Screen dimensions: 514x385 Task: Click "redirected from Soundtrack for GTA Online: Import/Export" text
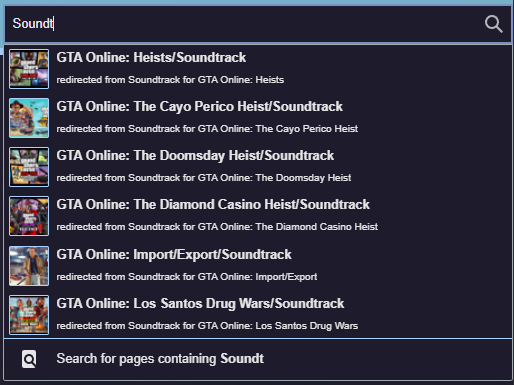187,277
